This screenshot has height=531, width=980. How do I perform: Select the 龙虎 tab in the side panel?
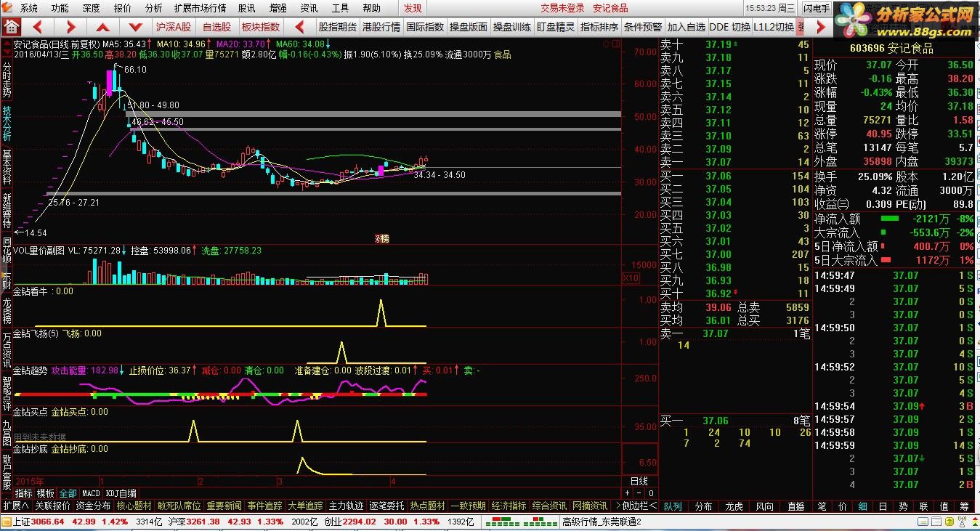734,506
